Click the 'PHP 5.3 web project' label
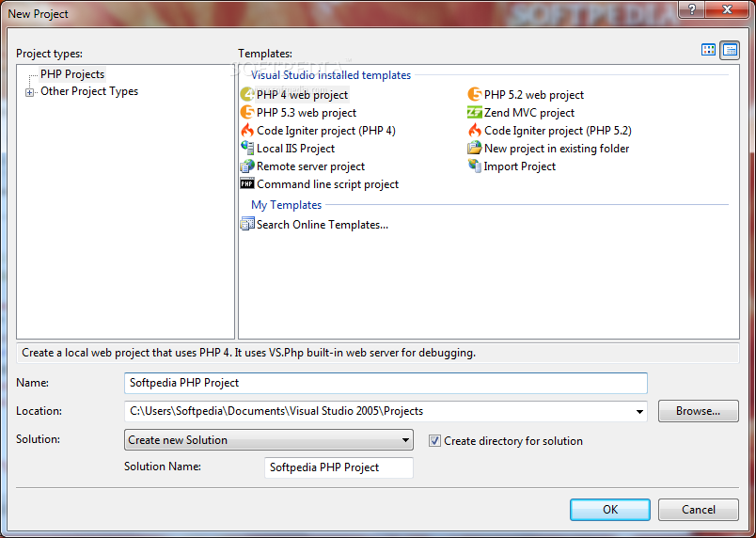Image resolution: width=756 pixels, height=538 pixels. click(307, 113)
